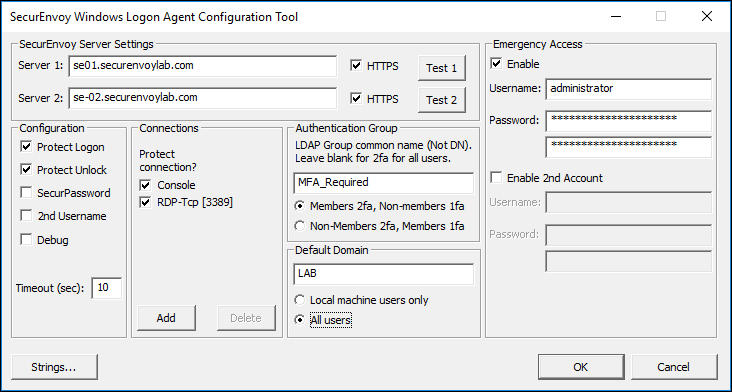Toggle RDP-Tcp [3389] connection protection
Image resolution: width=732 pixels, height=392 pixels.
[146, 203]
